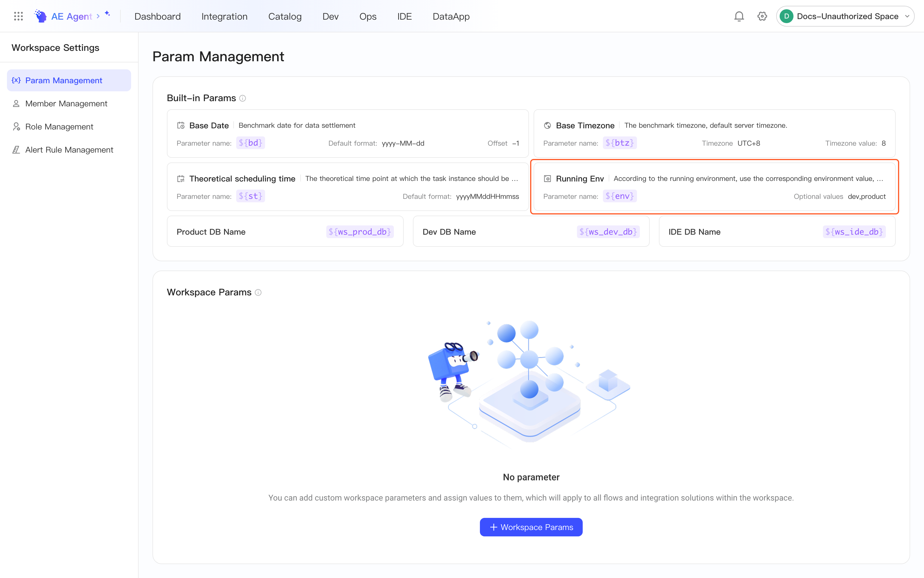Open the settings gear icon

[762, 16]
